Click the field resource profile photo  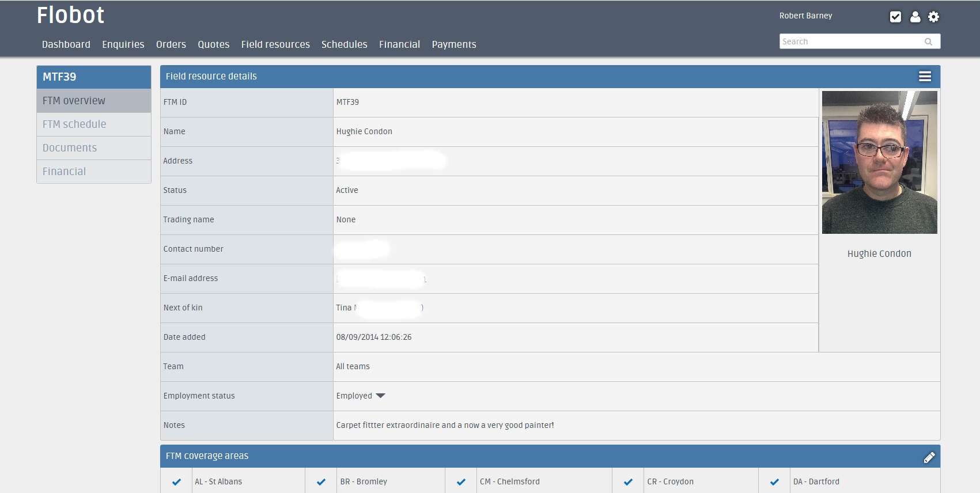(879, 162)
